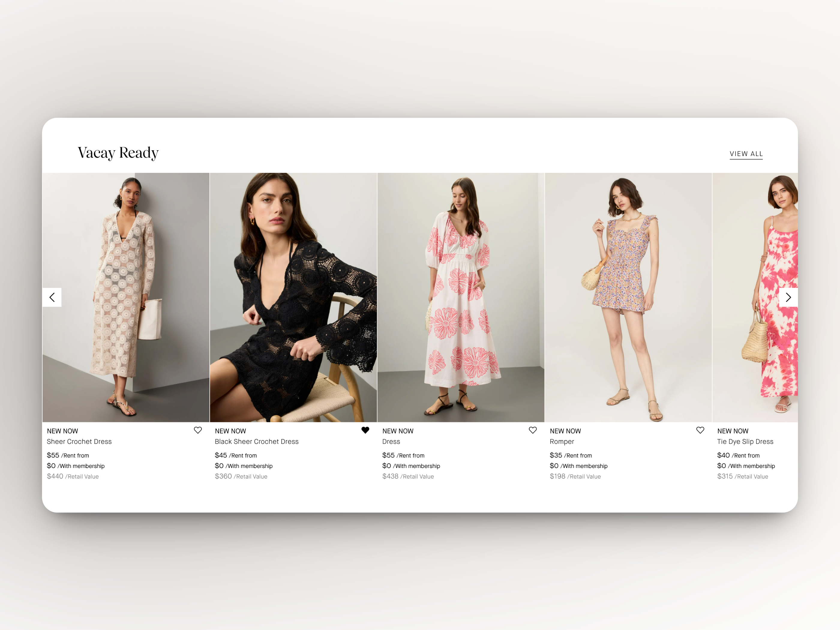Open the Sheer Crochet Dress title
This screenshot has height=630, width=840.
coord(79,442)
